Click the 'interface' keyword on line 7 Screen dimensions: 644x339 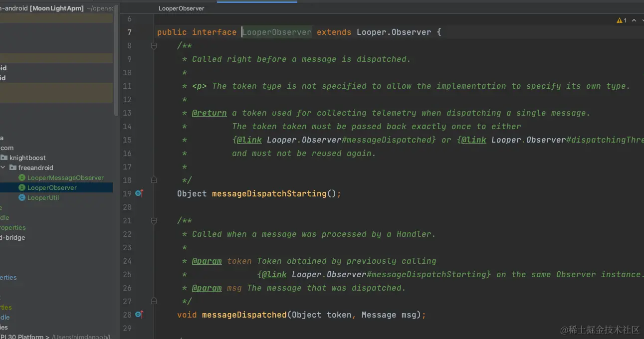[x=215, y=32]
